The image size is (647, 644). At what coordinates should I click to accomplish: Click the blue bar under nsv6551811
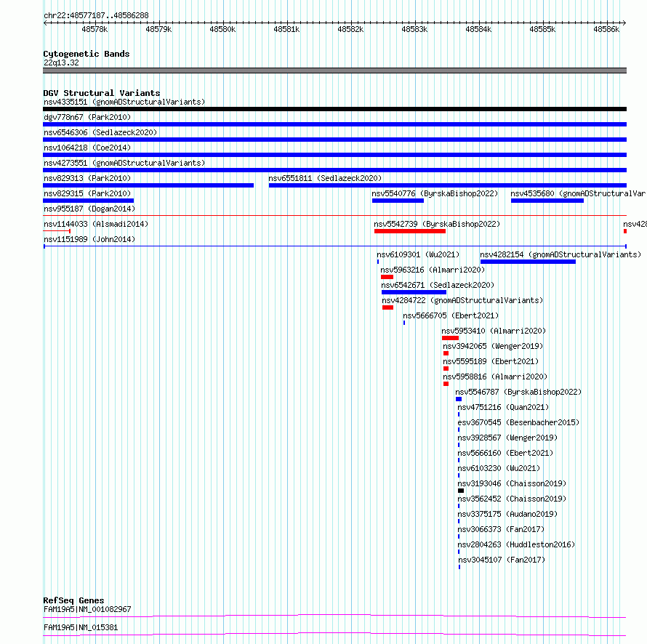pyautogui.click(x=448, y=185)
